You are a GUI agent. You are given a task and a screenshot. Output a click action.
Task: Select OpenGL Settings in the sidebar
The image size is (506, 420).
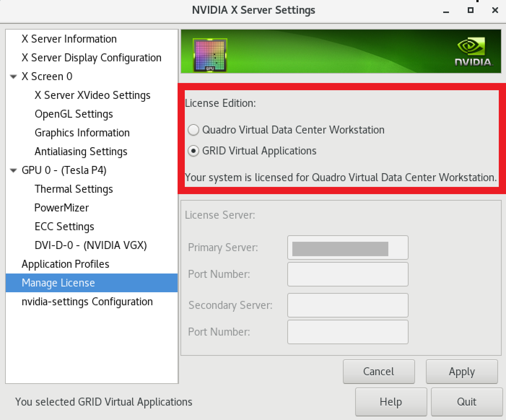point(74,114)
